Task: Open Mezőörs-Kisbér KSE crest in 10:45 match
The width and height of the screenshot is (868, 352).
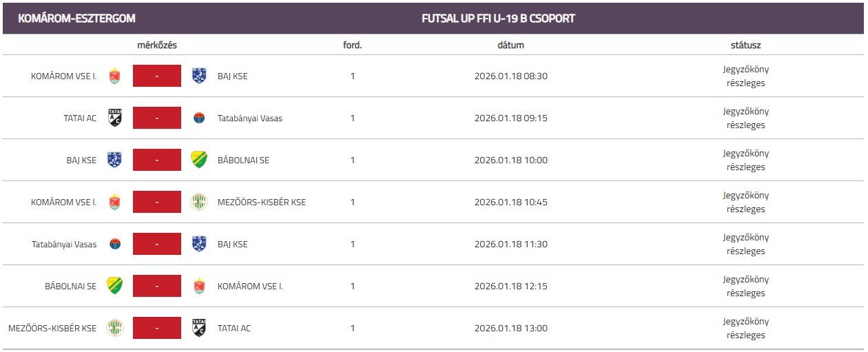Action: (199, 202)
